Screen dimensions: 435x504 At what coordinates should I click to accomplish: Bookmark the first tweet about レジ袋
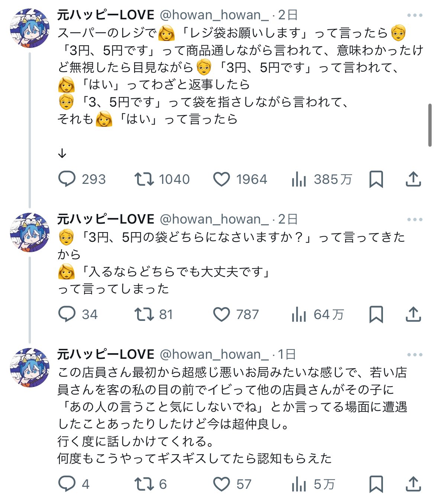coord(376,179)
